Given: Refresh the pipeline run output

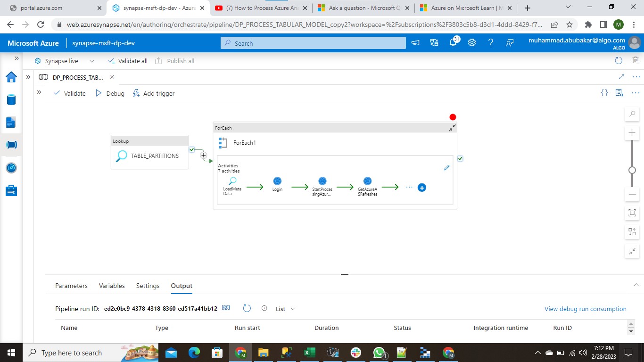Looking at the screenshot, I should pyautogui.click(x=247, y=308).
